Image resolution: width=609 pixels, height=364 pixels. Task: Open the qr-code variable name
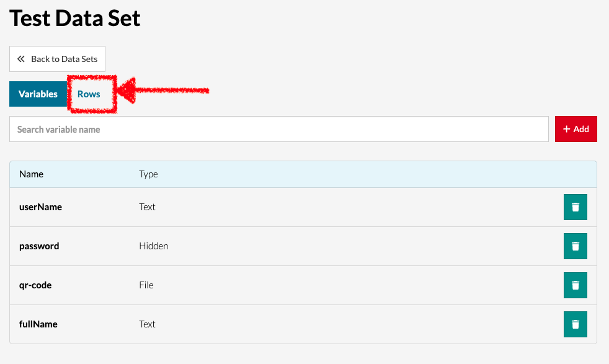tap(35, 285)
